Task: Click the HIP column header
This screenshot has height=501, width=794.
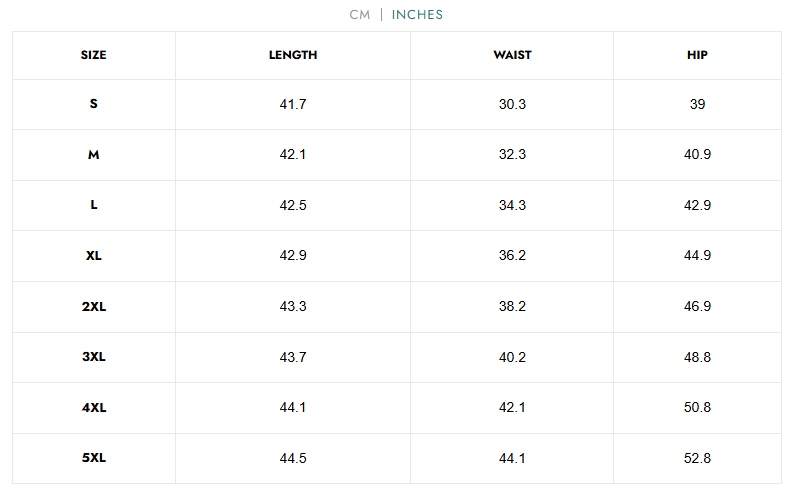Action: (697, 55)
